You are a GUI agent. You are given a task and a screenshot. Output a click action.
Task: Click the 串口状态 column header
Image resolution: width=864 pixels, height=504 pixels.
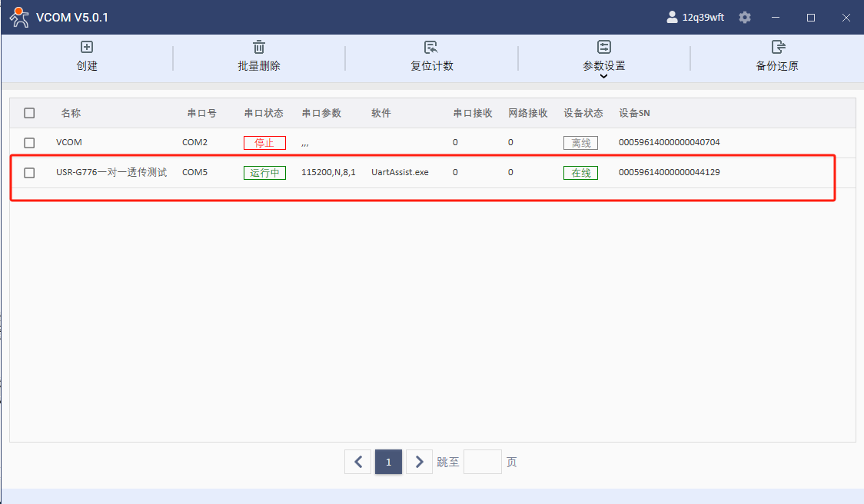(264, 113)
